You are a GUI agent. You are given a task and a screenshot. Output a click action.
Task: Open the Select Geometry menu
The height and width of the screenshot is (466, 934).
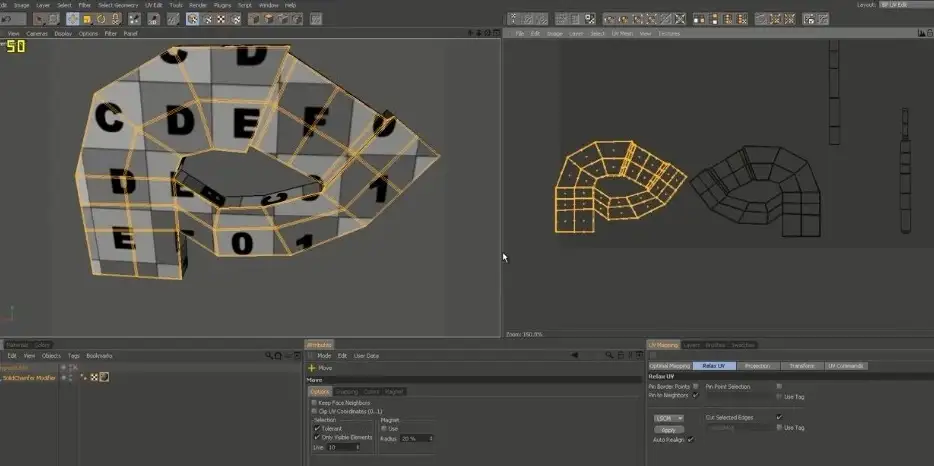click(x=118, y=5)
